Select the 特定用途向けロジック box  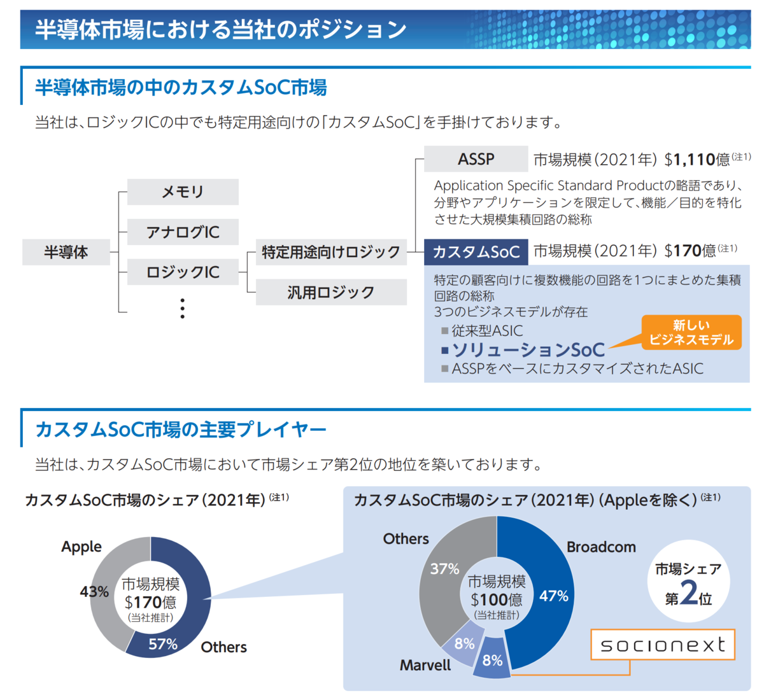coord(331,252)
